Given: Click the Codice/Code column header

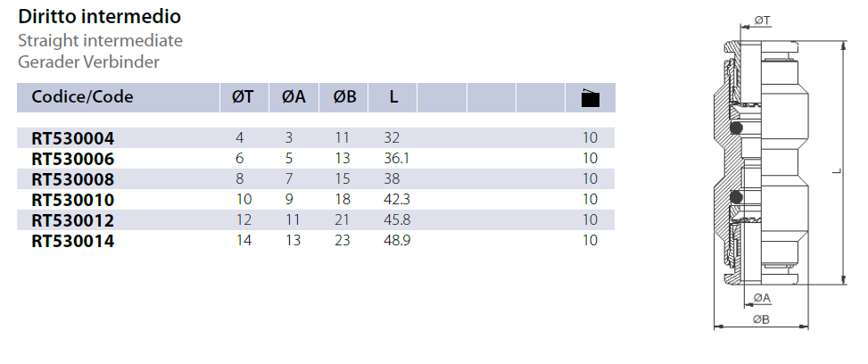Looking at the screenshot, I should click(x=82, y=96).
